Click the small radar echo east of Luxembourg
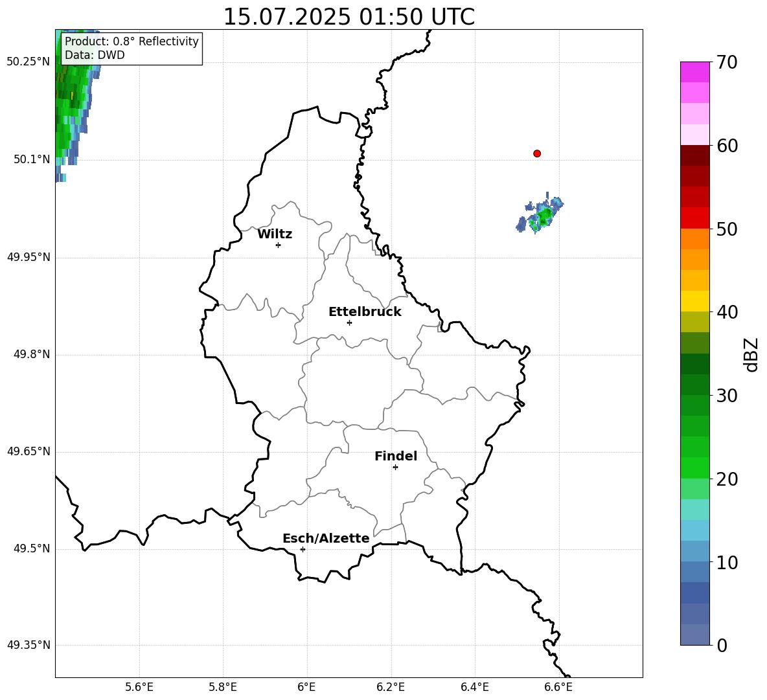 (x=540, y=214)
